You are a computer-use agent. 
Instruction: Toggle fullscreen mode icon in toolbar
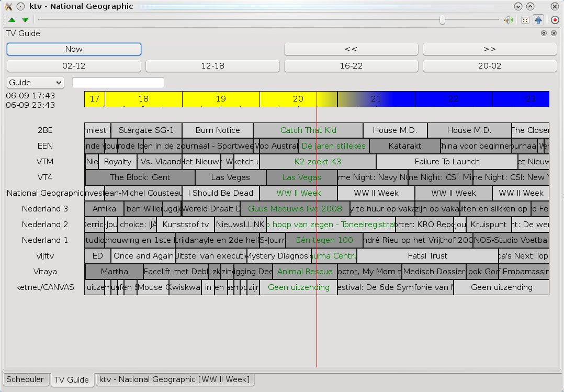525,20
